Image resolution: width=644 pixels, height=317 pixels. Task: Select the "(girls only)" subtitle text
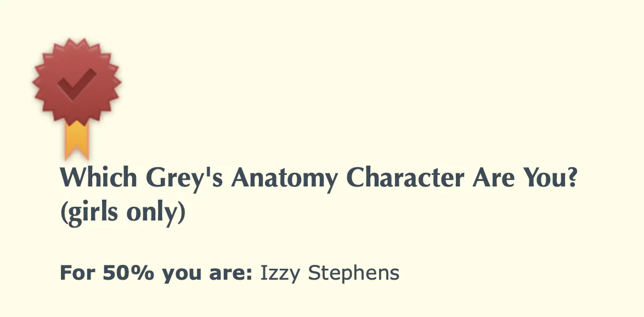pyautogui.click(x=123, y=213)
